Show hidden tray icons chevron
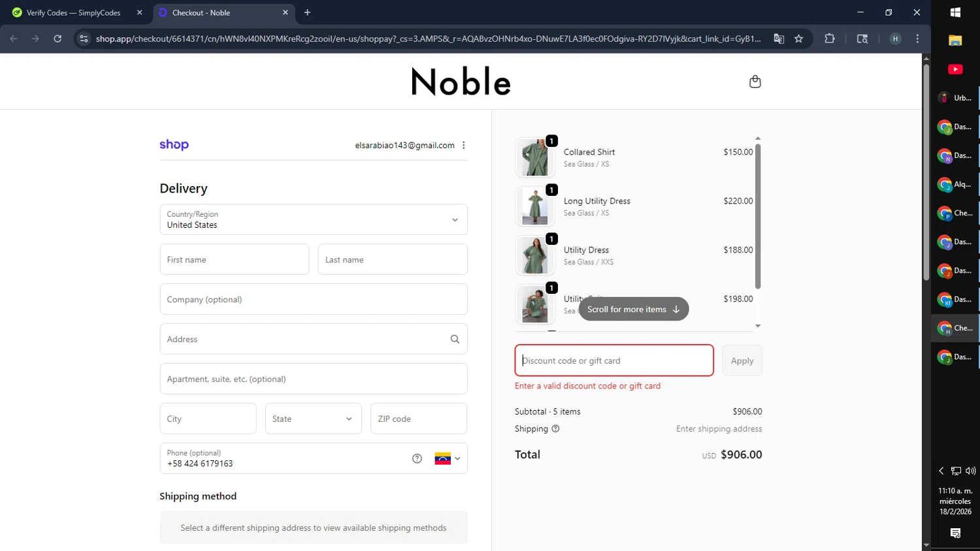 pos(941,471)
